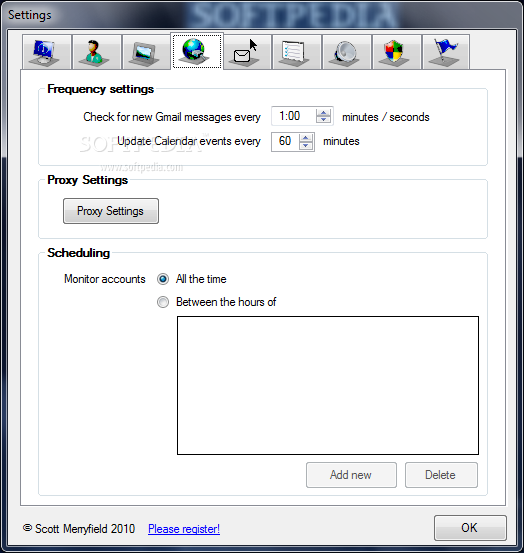Open the checklist tab icon

[x=297, y=52]
